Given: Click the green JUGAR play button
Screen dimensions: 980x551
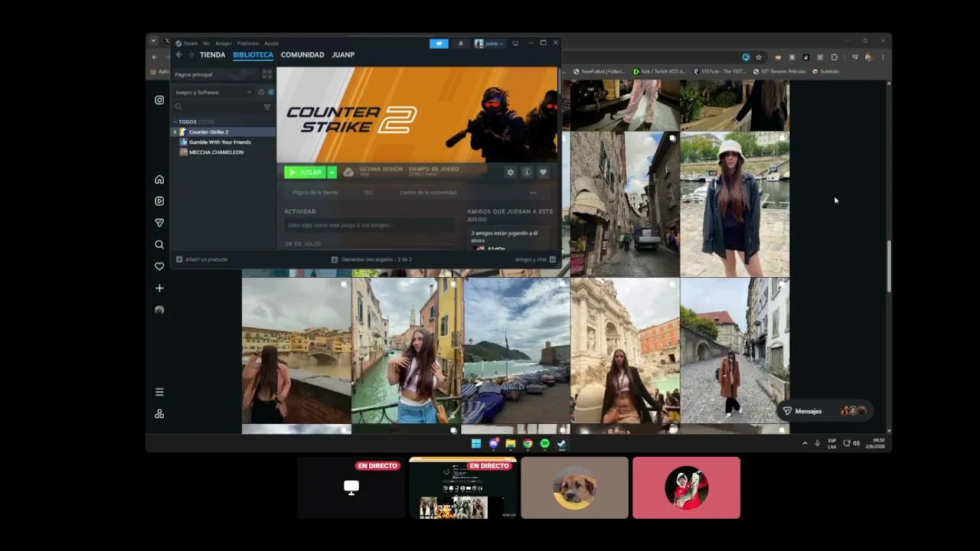Looking at the screenshot, I should 305,172.
